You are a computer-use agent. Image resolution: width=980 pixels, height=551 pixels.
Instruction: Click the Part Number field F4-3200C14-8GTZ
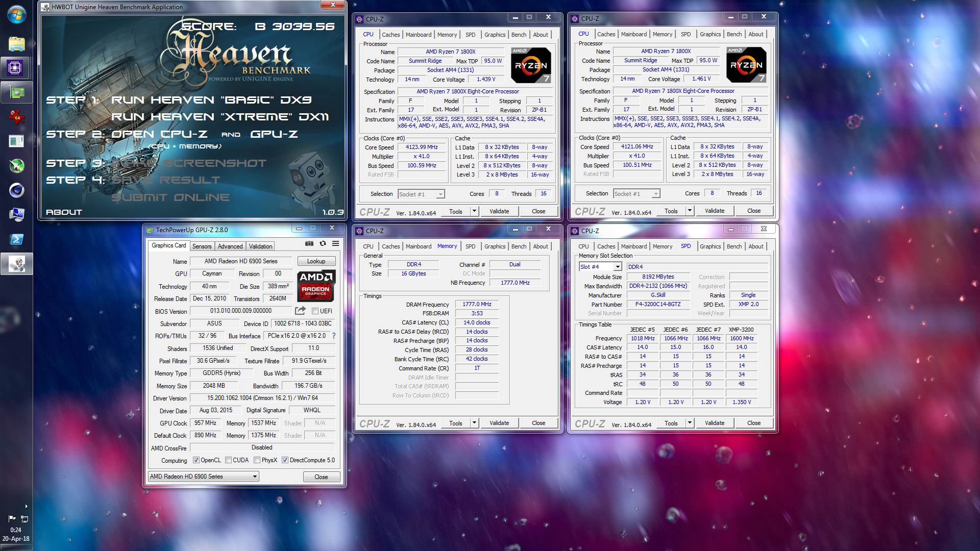click(x=658, y=305)
